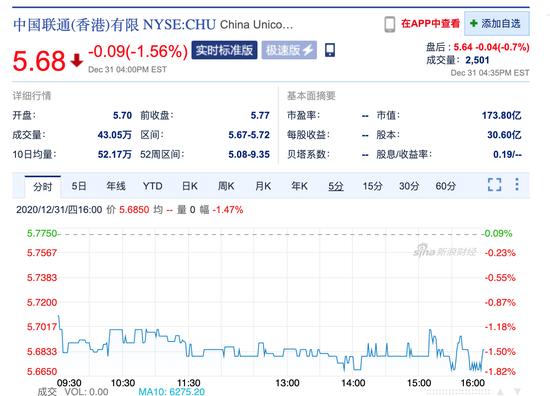Select the 分时 chart tab
The height and width of the screenshot is (396, 550).
click(43, 187)
